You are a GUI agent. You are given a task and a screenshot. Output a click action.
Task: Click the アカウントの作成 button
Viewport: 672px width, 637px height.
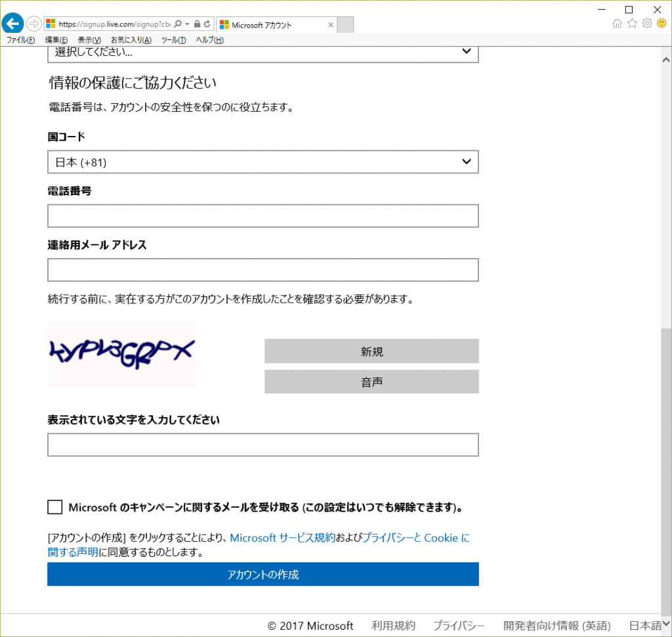(x=262, y=575)
